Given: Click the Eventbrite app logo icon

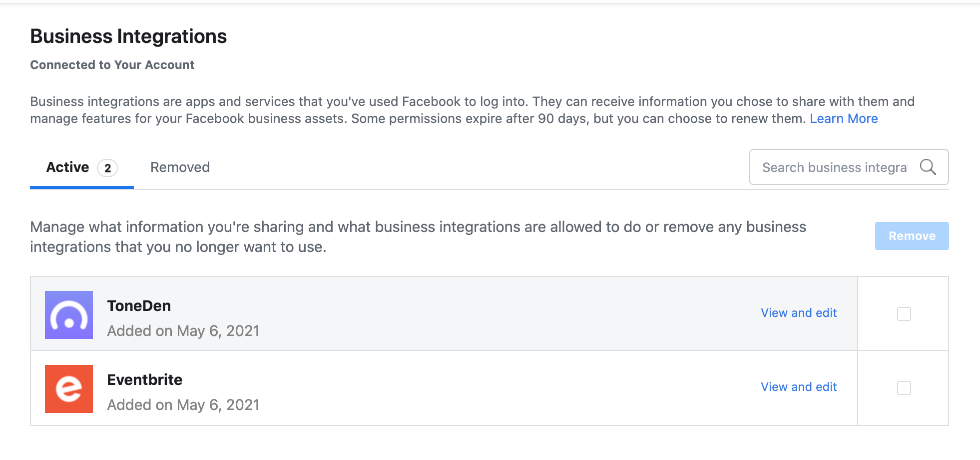Looking at the screenshot, I should point(69,389).
